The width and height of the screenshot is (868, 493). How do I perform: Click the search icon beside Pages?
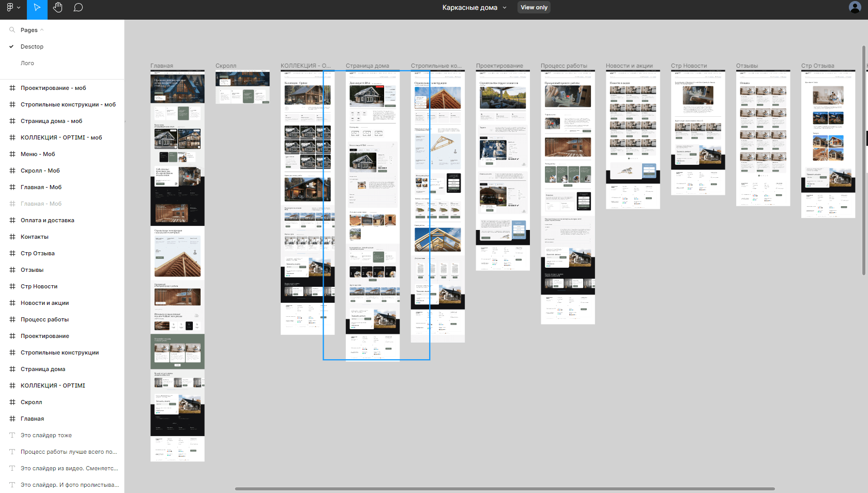click(12, 30)
